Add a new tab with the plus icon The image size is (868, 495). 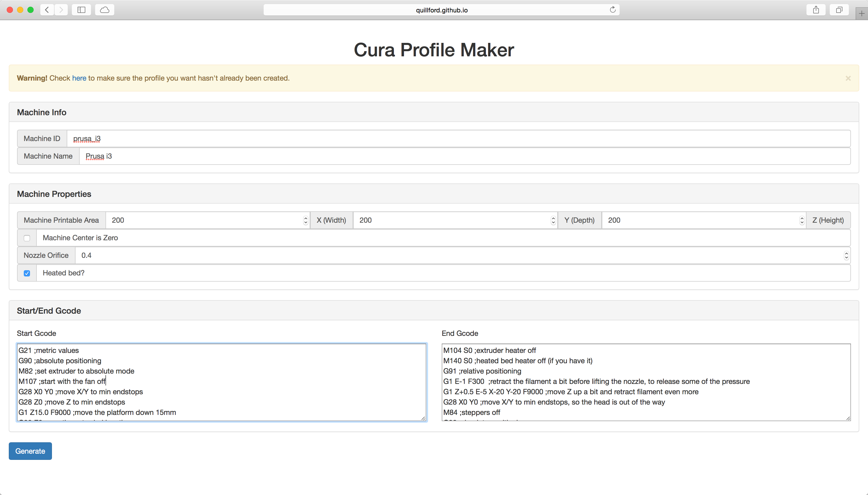pos(861,14)
